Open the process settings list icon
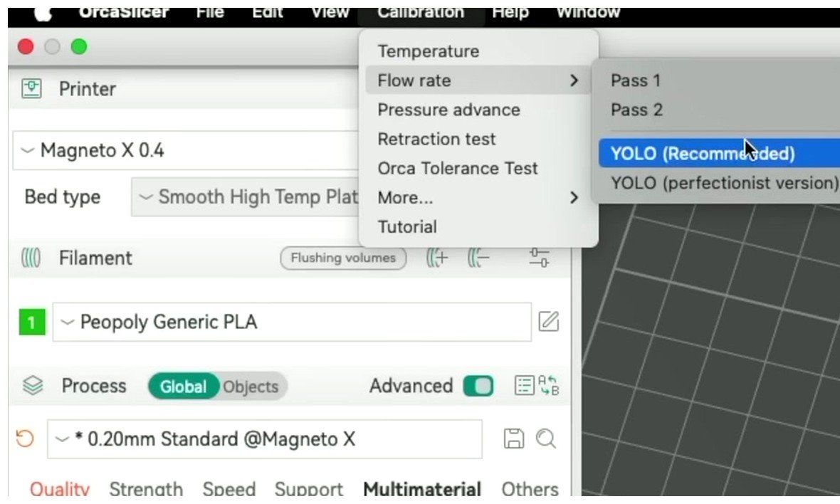 tap(525, 386)
